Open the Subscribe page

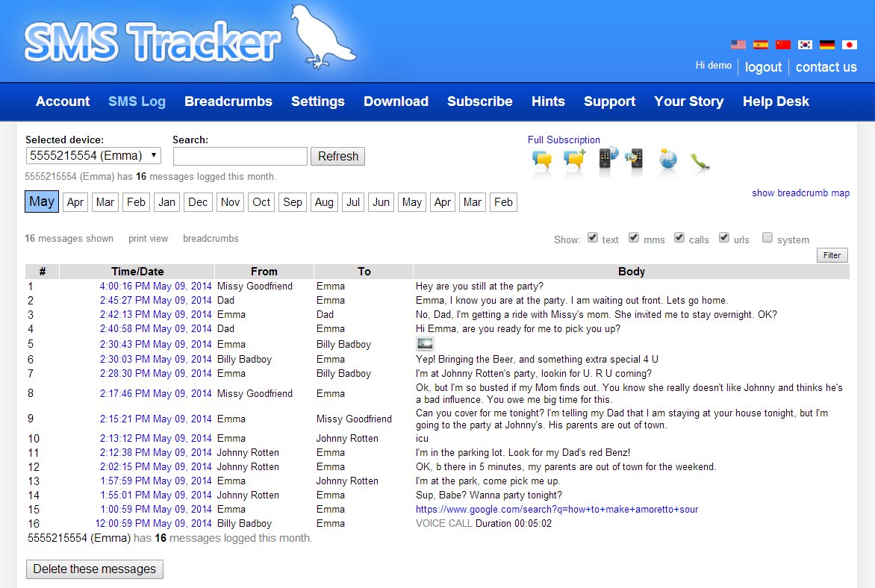pos(479,101)
